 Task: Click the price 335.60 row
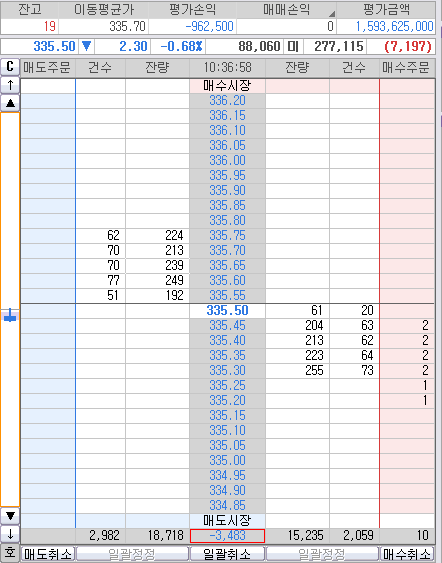pyautogui.click(x=227, y=280)
